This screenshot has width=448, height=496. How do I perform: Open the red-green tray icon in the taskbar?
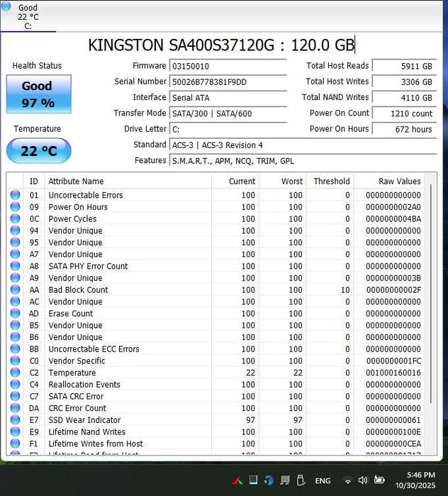pyautogui.click(x=238, y=481)
